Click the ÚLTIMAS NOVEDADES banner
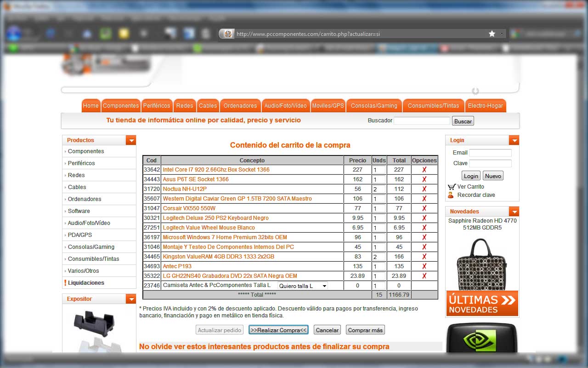This screenshot has width=588, height=368. click(482, 304)
